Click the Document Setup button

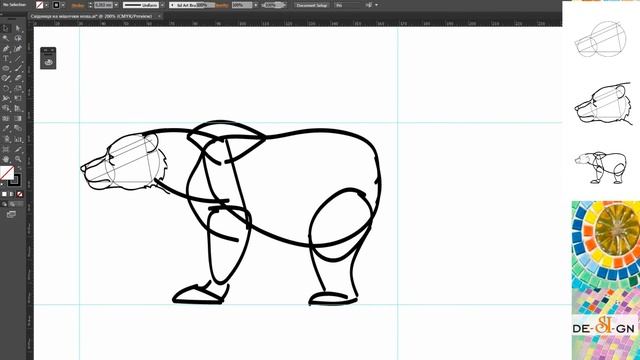[311, 5]
